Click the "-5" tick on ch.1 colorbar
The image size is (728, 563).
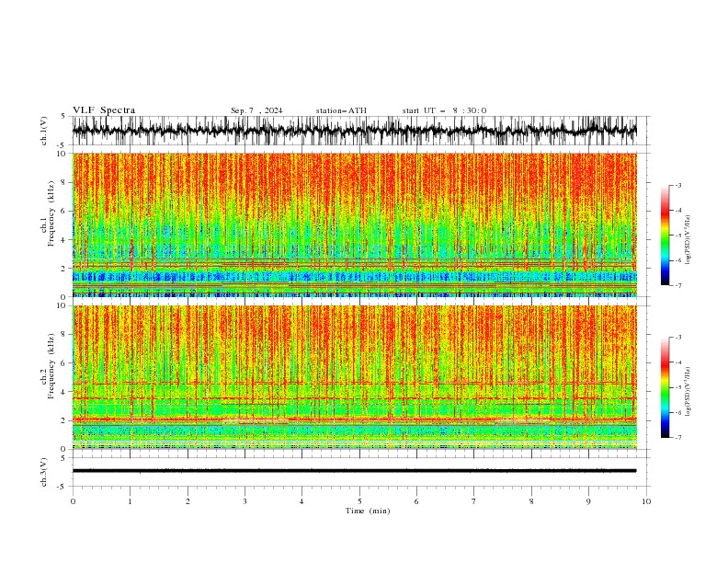[x=678, y=236]
